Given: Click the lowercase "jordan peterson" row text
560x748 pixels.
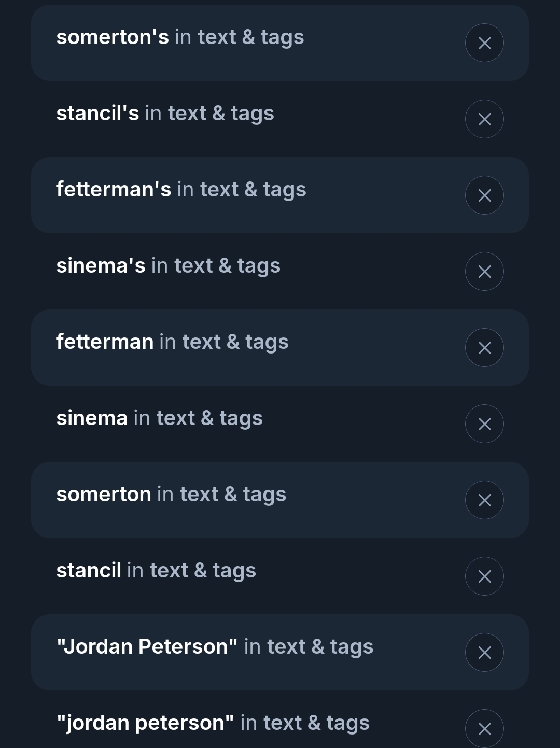Looking at the screenshot, I should (x=213, y=723).
